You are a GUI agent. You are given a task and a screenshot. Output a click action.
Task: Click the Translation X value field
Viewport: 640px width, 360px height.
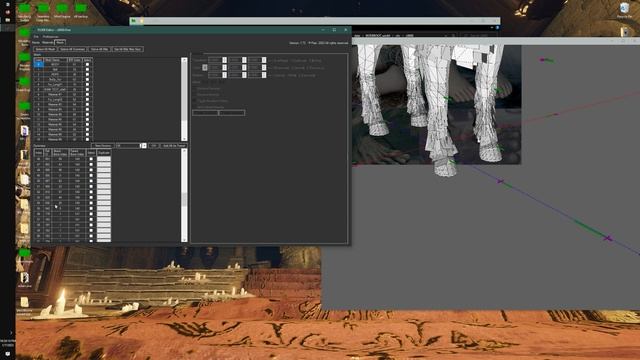tap(215, 60)
